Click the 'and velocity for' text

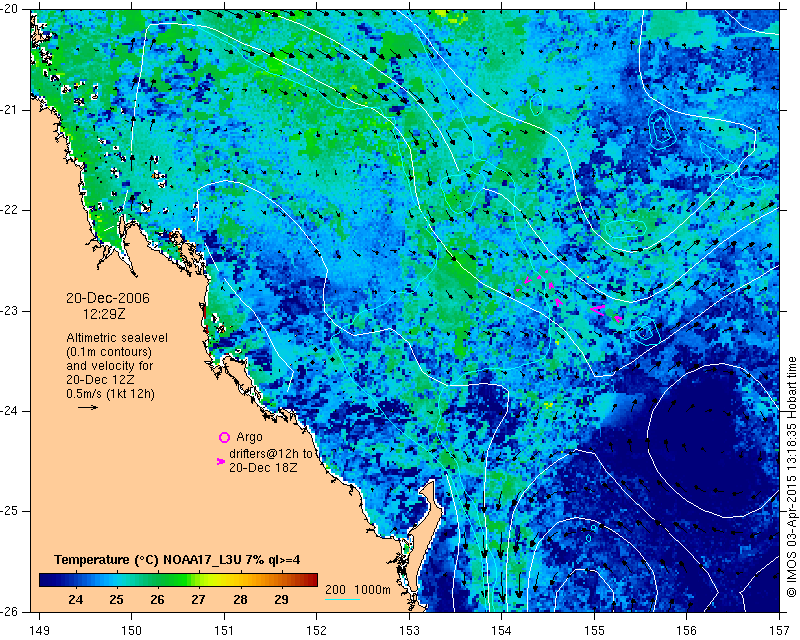coord(110,366)
